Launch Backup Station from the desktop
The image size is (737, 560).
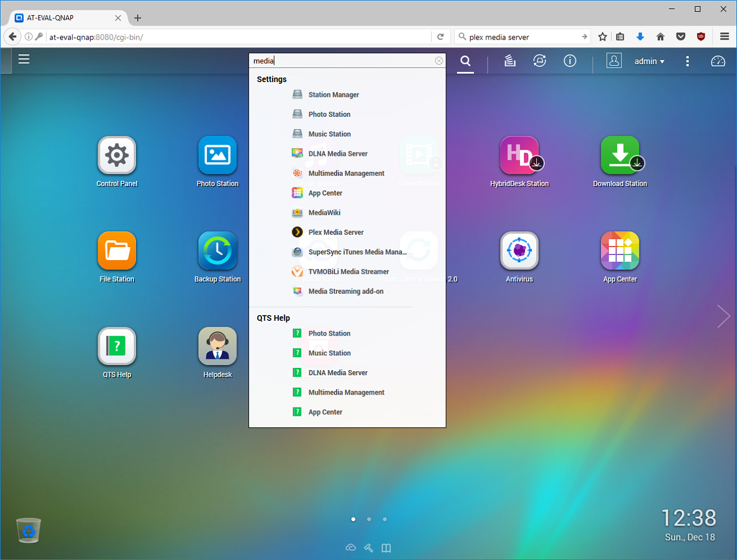(x=218, y=251)
